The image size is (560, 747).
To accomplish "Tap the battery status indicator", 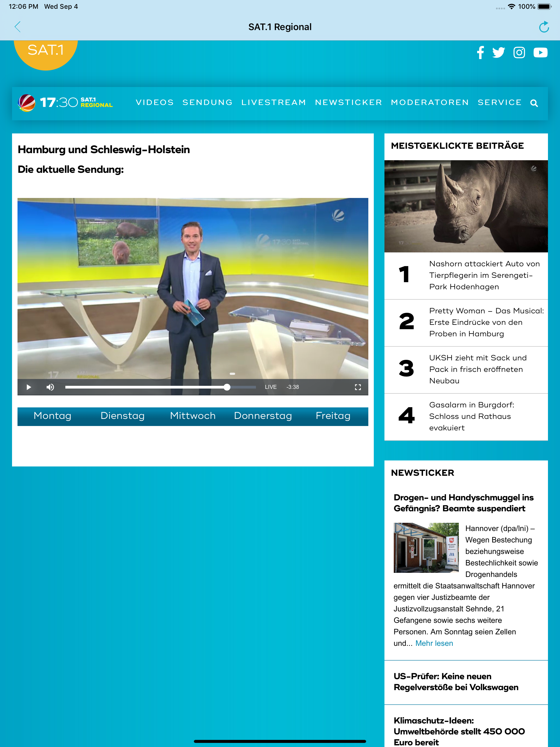I will tap(544, 6).
